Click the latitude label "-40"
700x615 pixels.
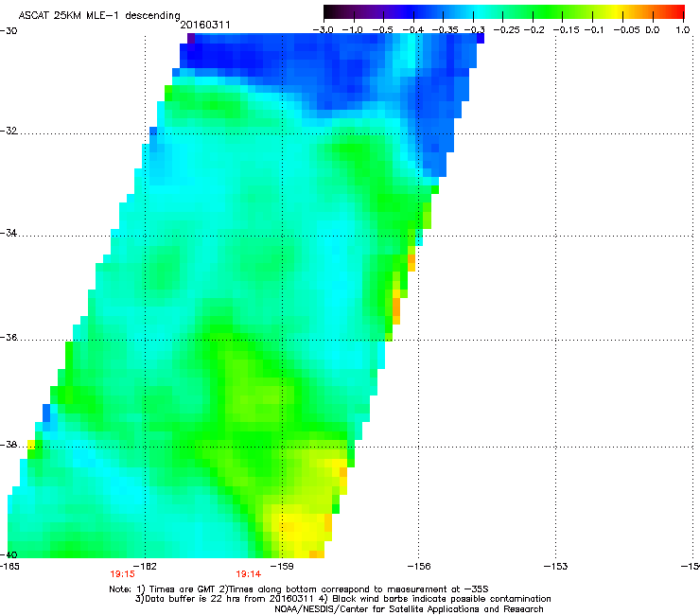tap(9, 554)
